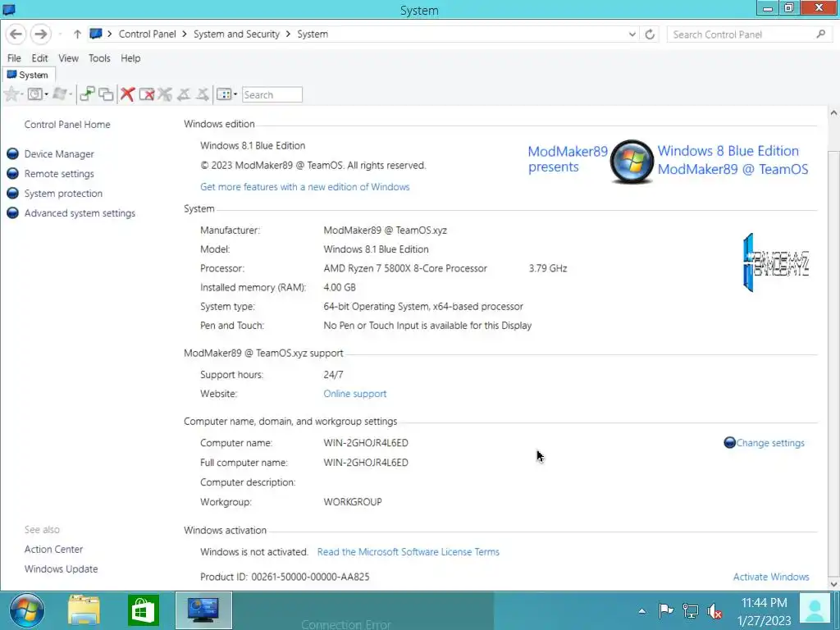Open Device Manager from sidebar
This screenshot has height=630, width=840.
[x=59, y=154]
